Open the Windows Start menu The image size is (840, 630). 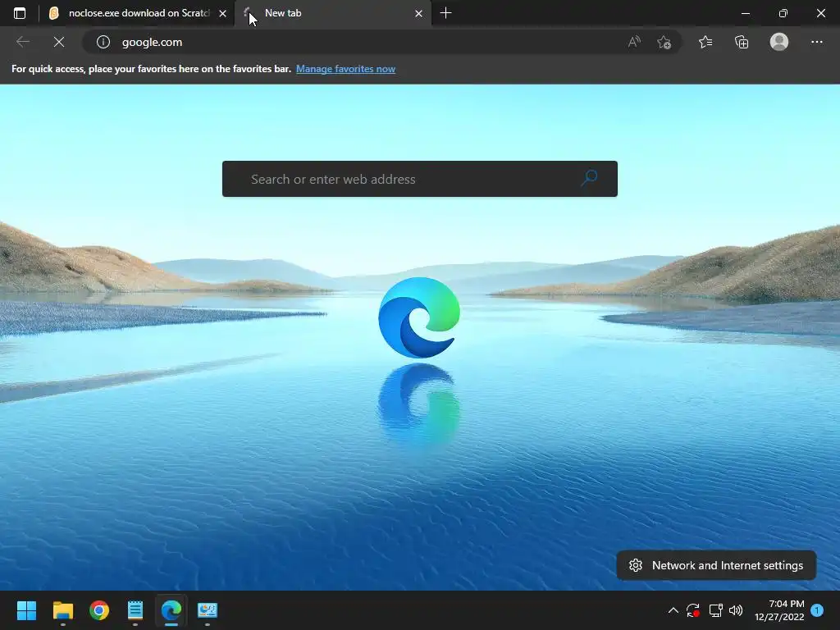click(26, 610)
